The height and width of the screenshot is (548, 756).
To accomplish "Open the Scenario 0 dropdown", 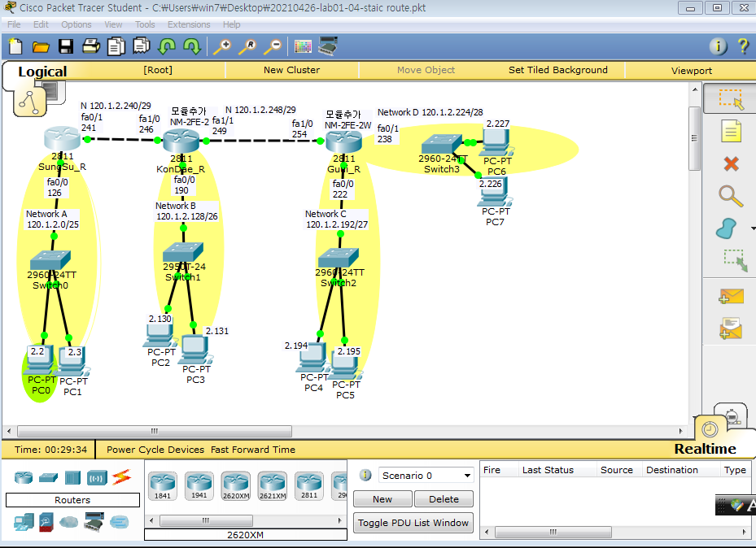I will point(426,476).
